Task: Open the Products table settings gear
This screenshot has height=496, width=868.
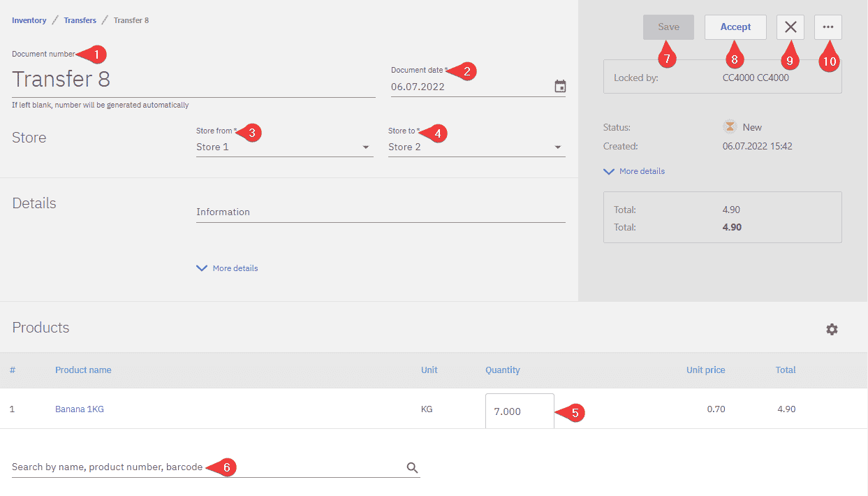Action: (831, 329)
